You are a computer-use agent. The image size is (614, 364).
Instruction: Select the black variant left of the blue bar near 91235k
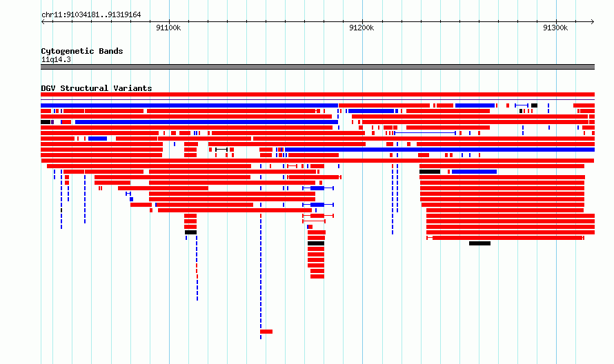pyautogui.click(x=430, y=172)
